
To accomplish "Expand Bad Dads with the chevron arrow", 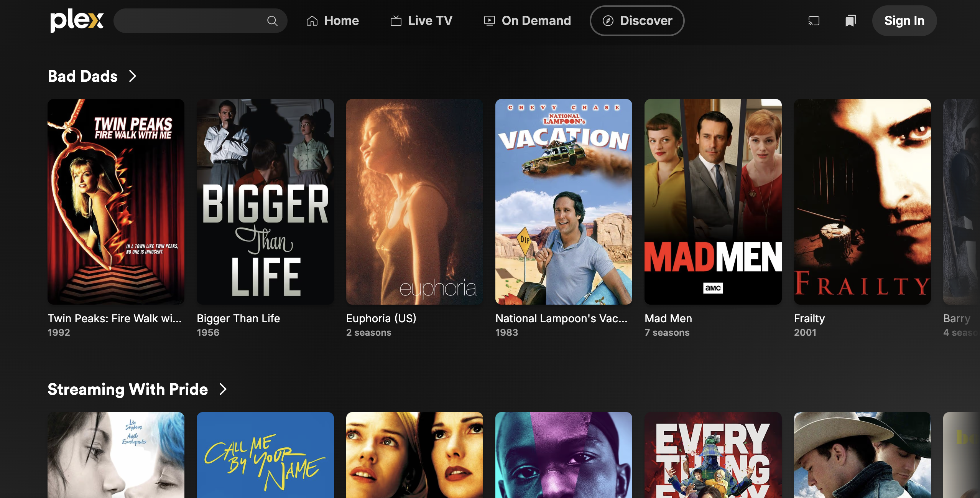I will pos(133,76).
